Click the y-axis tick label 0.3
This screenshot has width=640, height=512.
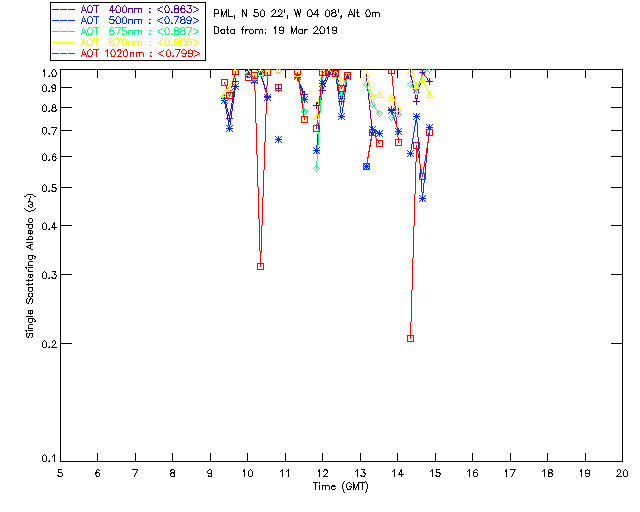(49, 275)
